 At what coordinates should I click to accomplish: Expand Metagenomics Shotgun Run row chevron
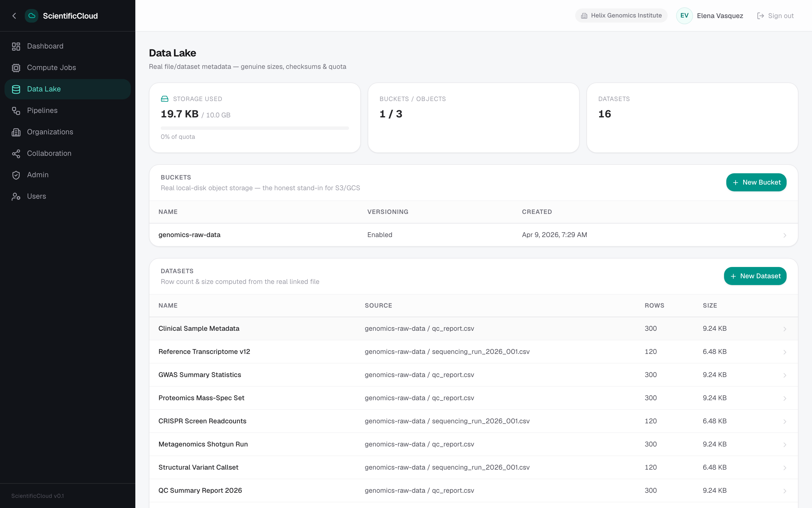point(784,445)
